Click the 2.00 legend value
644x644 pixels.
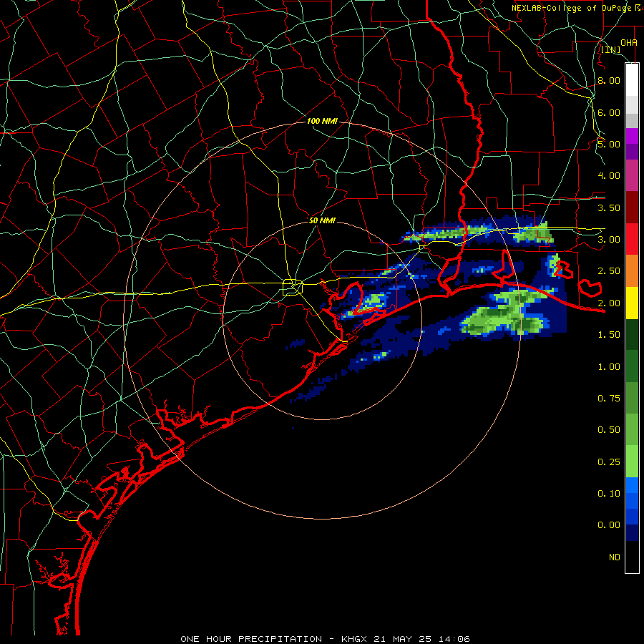(x=609, y=303)
